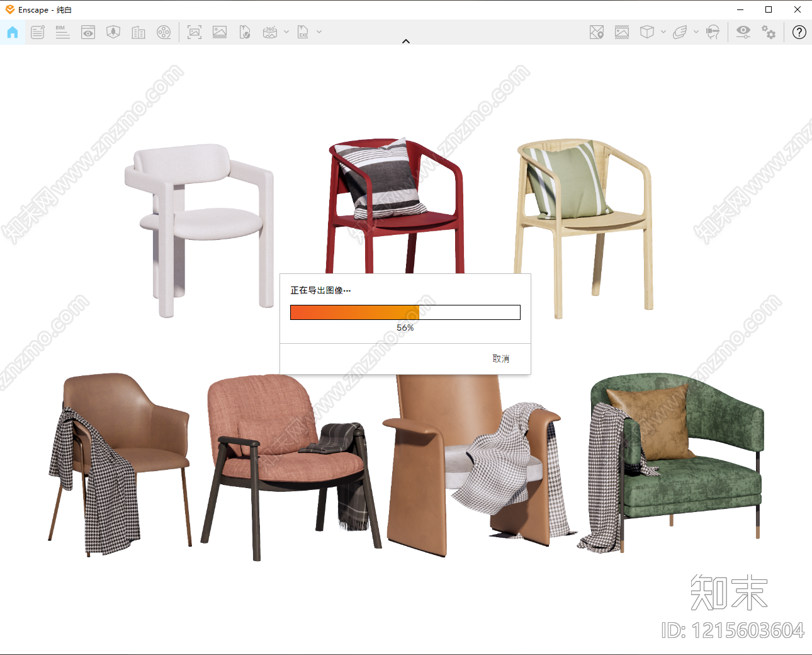Maximize the Enscape window
812x655 pixels.
coord(769,9)
